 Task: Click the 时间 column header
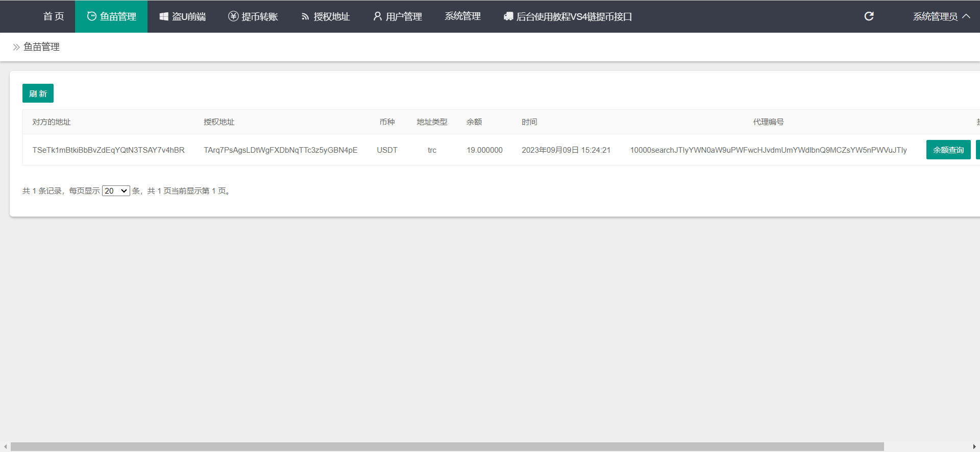(x=529, y=122)
